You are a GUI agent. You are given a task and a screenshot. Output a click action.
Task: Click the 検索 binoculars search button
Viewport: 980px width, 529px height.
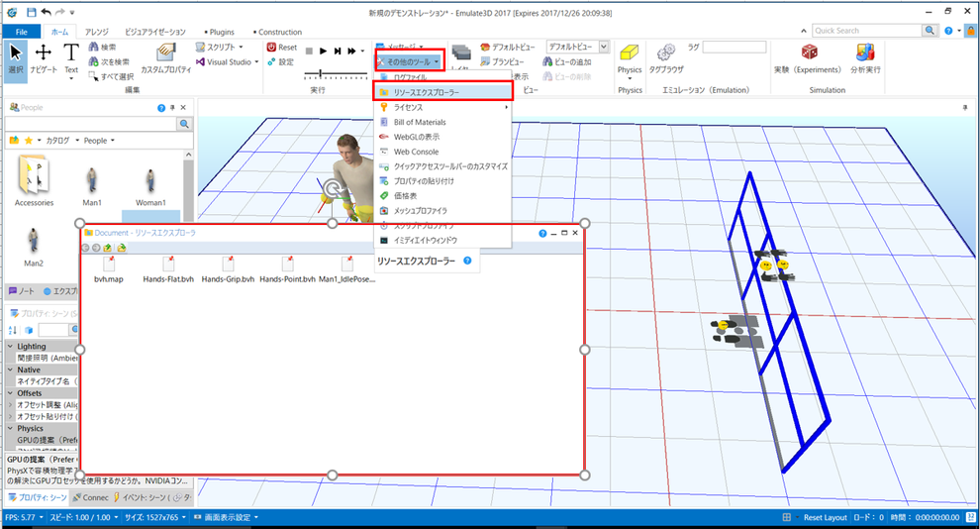tap(103, 47)
